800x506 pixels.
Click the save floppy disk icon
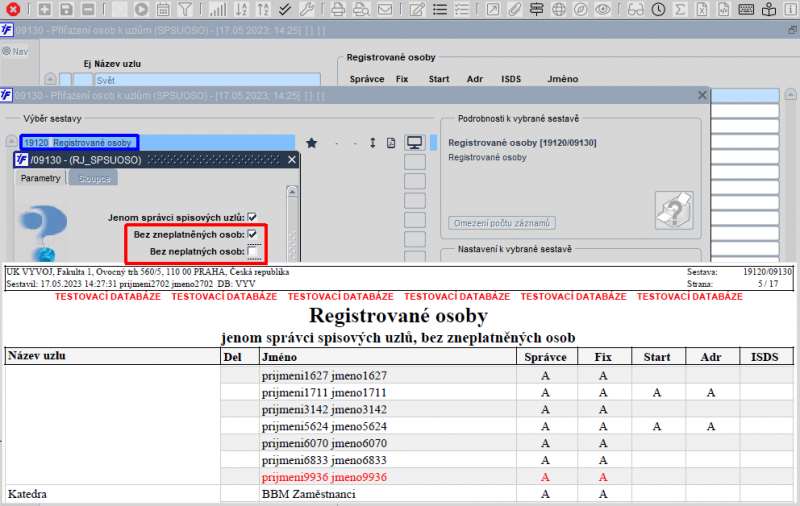66,9
